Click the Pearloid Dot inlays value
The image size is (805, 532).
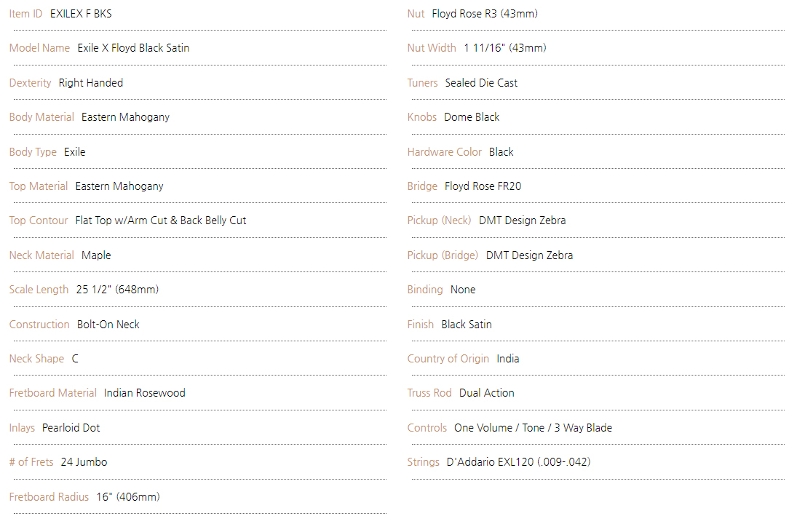[71, 428]
